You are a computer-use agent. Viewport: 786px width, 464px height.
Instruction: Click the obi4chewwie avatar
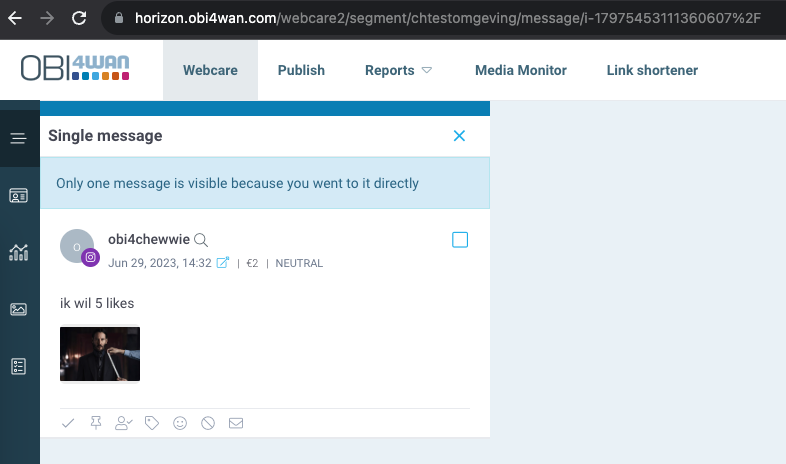pos(77,246)
